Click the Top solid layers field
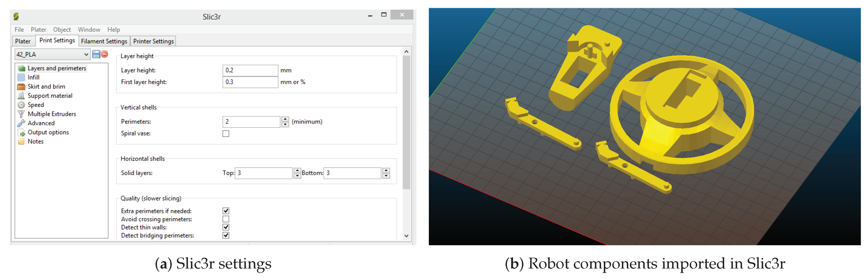This screenshot has height=280, width=868. (x=263, y=173)
